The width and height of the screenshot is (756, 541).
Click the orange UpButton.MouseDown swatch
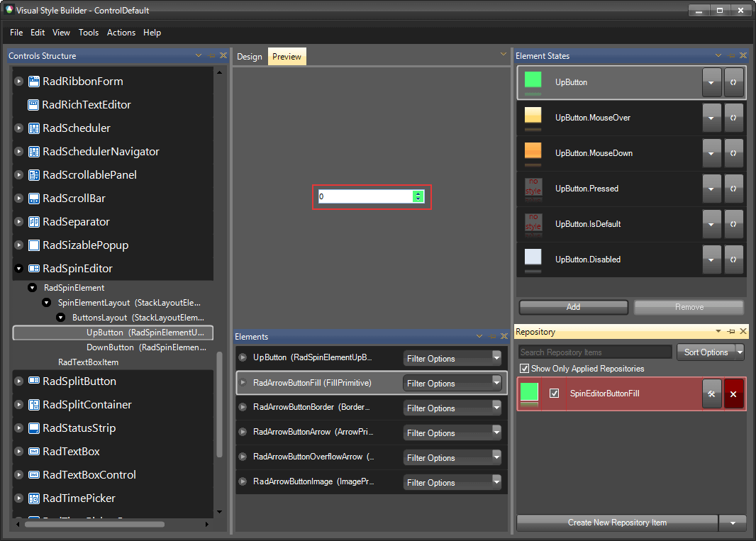(533, 150)
